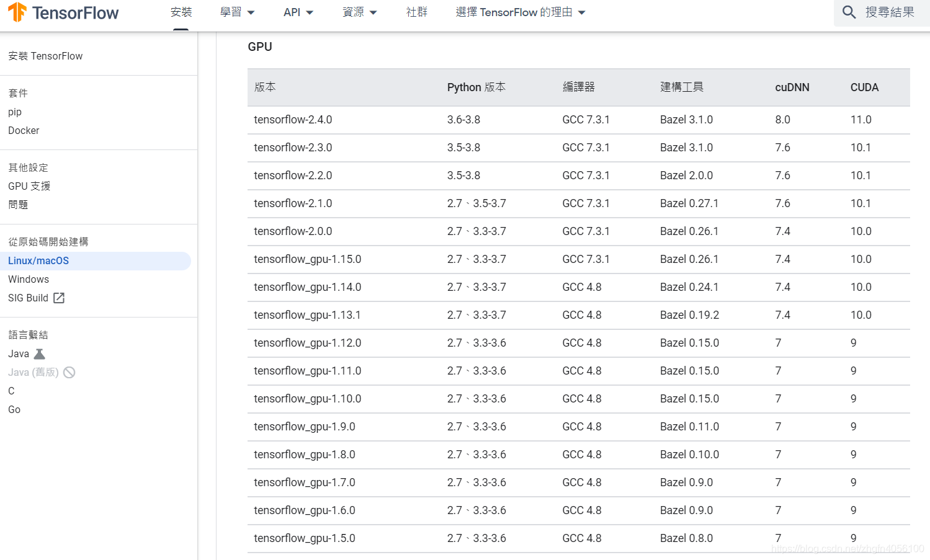Screen dimensions: 930x560
Task: Click the search magnifier icon
Action: (x=849, y=12)
